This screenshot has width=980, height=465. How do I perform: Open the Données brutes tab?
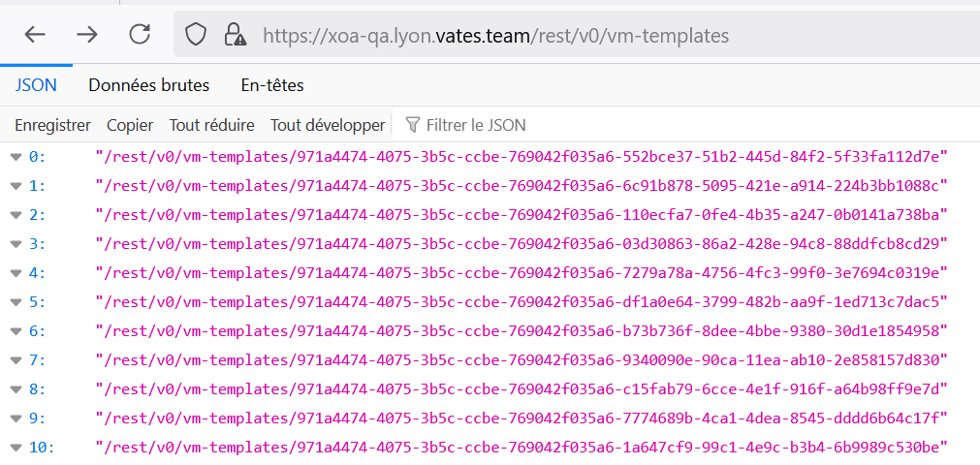(148, 85)
